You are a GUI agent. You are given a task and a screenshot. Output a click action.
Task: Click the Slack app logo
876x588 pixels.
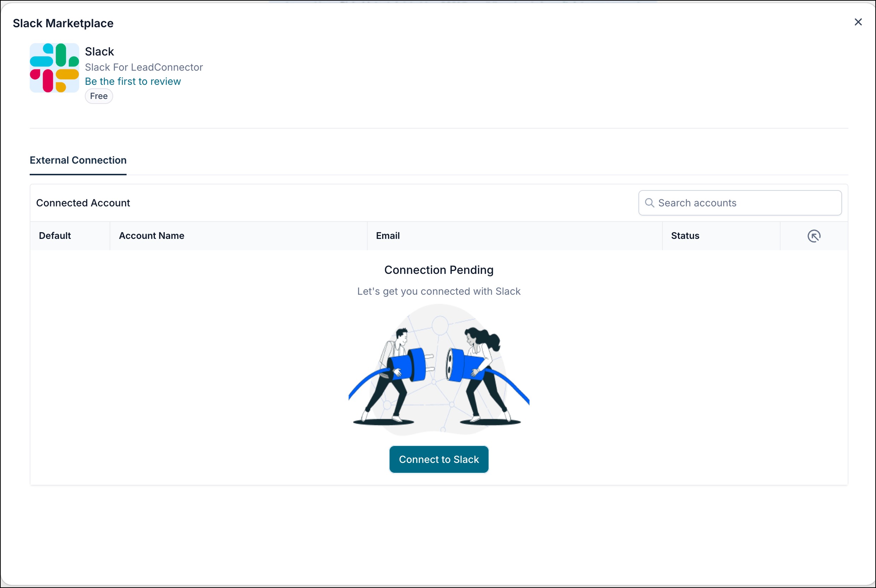click(54, 68)
